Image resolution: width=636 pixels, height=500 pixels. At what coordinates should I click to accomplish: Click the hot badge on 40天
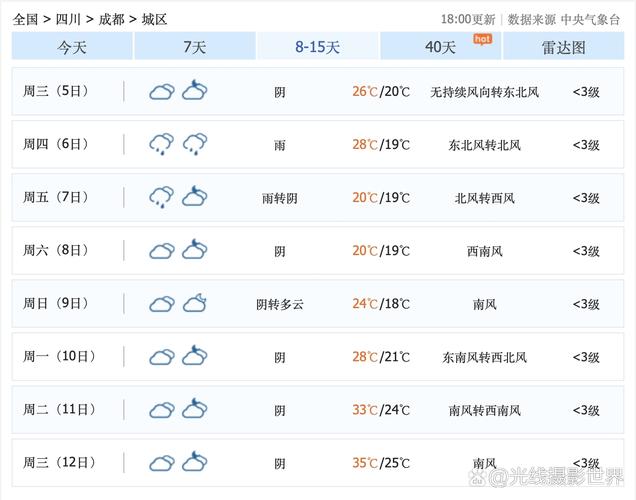pyautogui.click(x=483, y=39)
